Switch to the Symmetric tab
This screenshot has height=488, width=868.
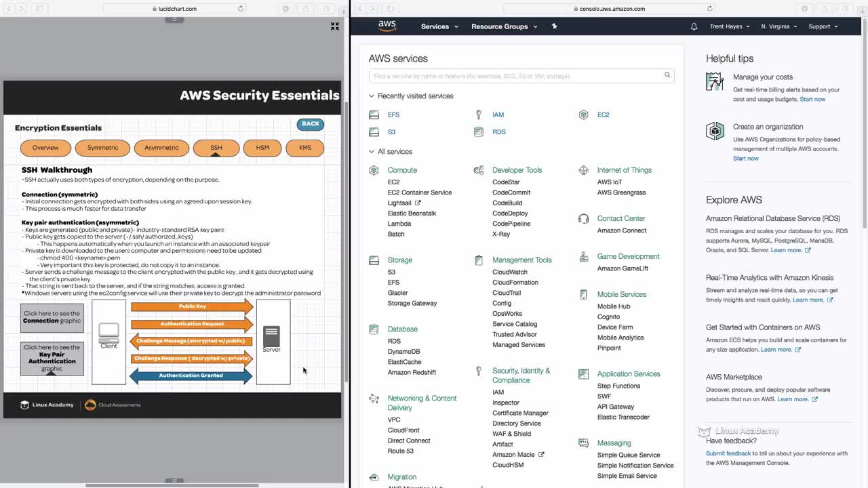tap(102, 148)
